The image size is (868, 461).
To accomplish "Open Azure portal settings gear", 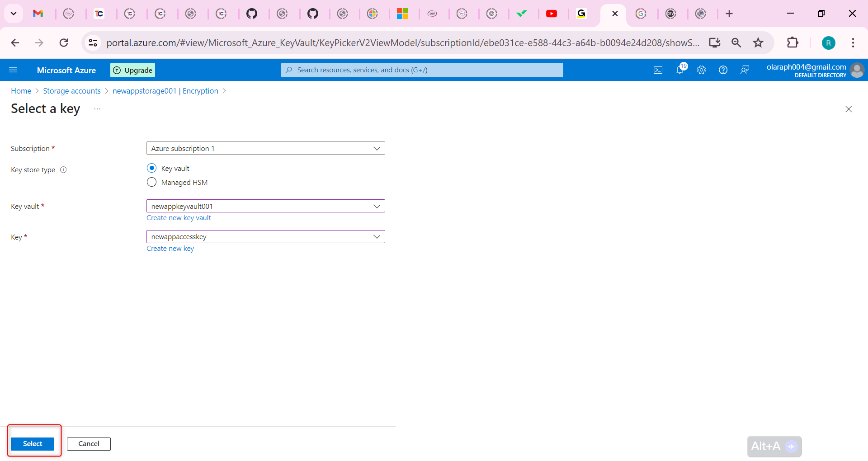I will point(701,70).
